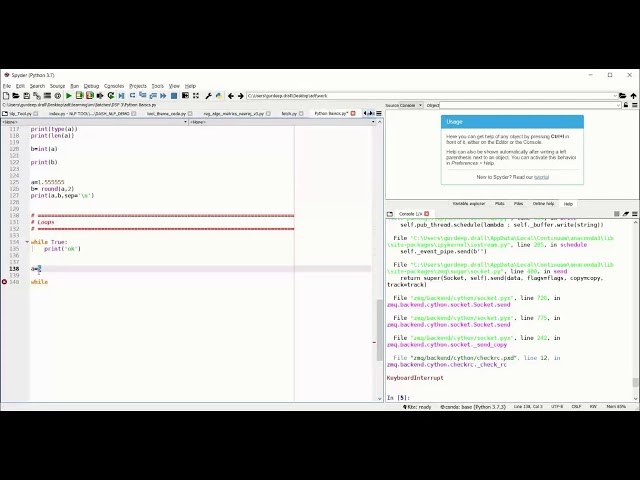Image resolution: width=640 pixels, height=480 pixels.
Task: Open the Debug menu
Action: [x=91, y=86]
